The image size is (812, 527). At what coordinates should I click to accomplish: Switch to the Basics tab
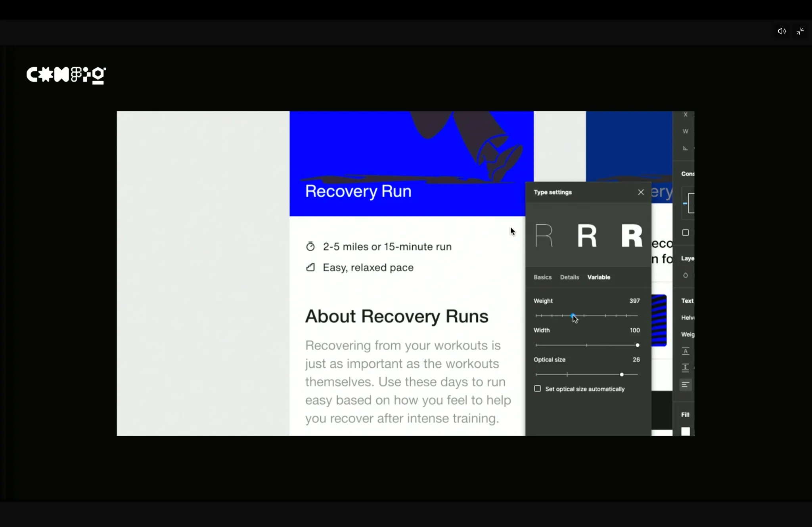click(x=542, y=277)
